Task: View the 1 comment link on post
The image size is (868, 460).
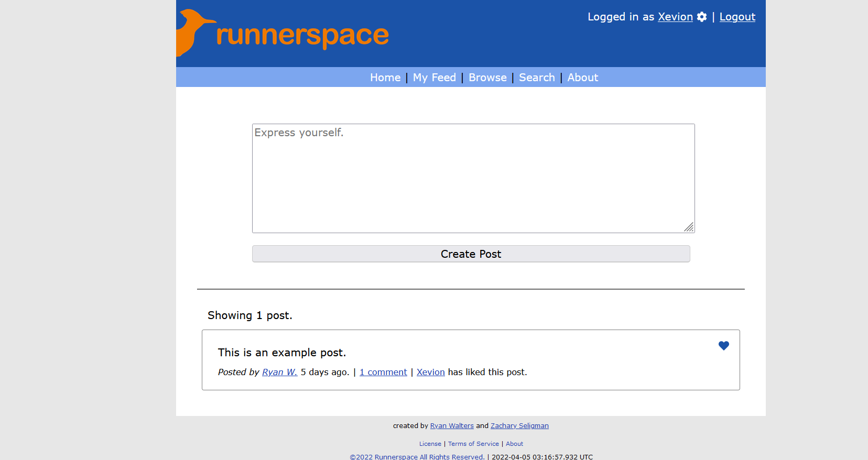Action: tap(383, 372)
